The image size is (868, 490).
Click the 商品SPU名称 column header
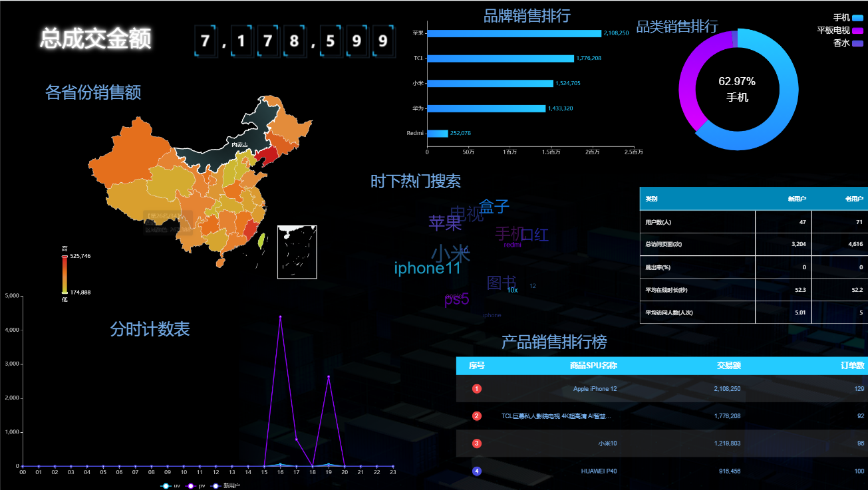[594, 366]
